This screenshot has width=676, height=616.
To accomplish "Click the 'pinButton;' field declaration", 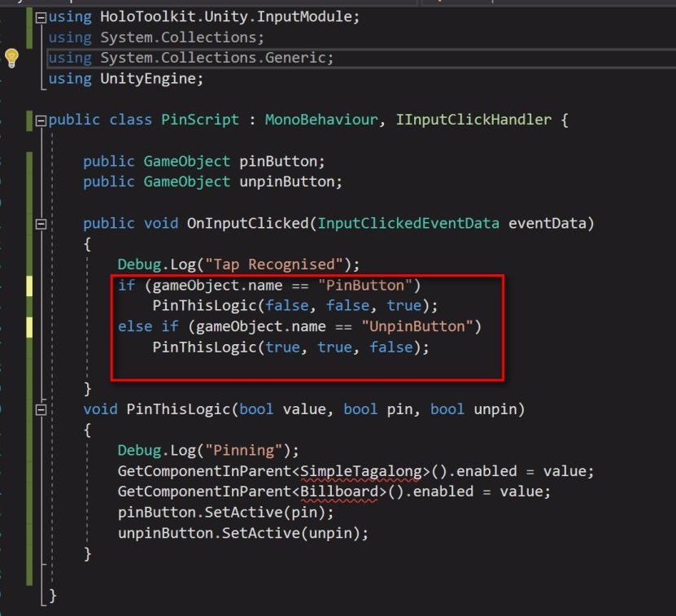I will pos(282,162).
